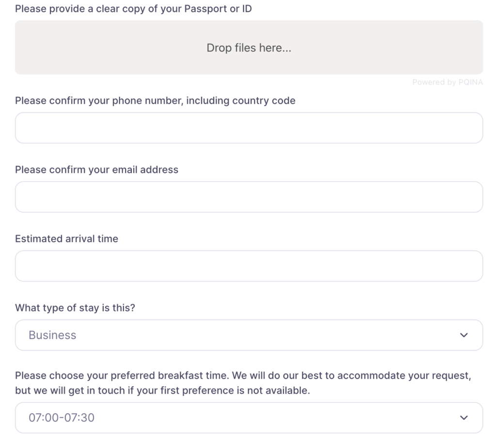
Task: Click the selected "Business" value text
Action: 52,335
